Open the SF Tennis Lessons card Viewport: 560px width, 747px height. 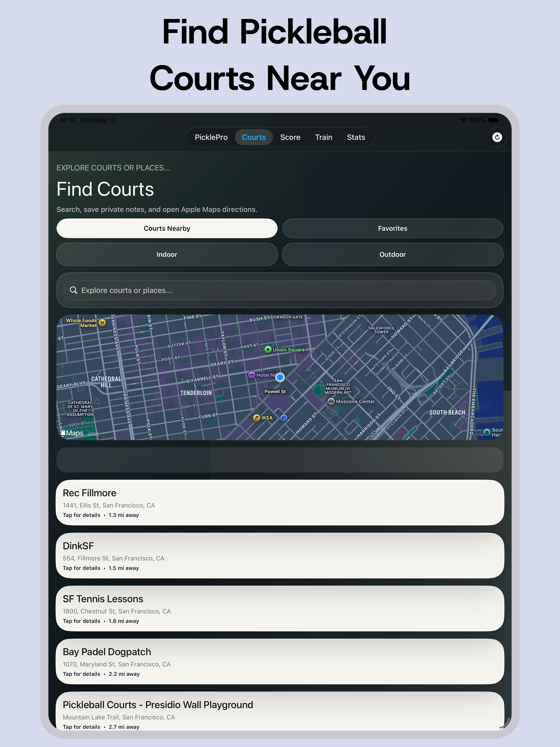pyautogui.click(x=280, y=609)
